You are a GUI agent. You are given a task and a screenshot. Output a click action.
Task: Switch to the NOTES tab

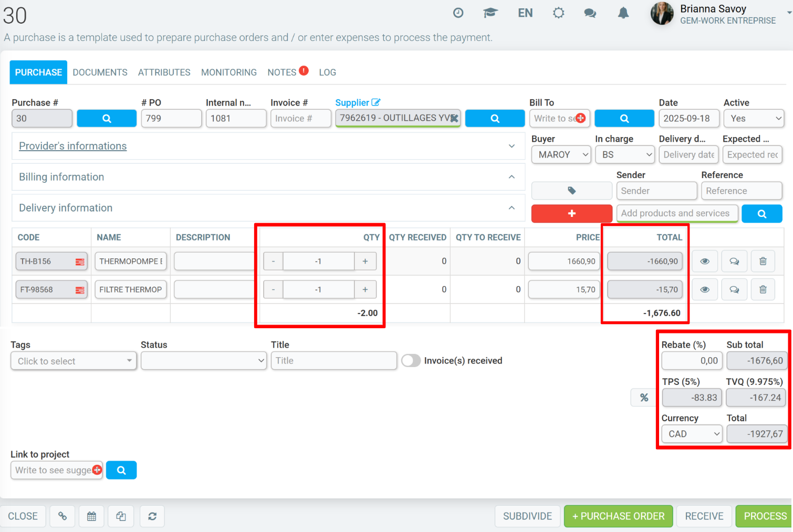tap(282, 72)
